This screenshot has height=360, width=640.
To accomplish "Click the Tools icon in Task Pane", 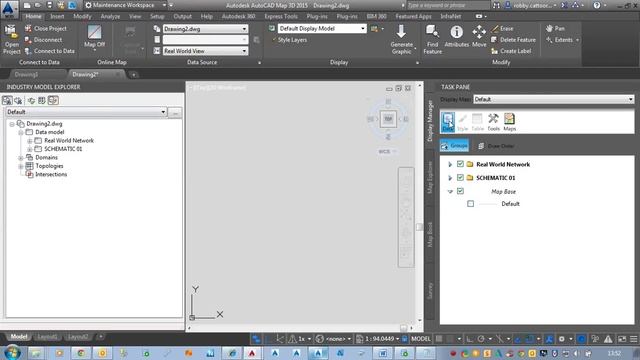I will [493, 122].
